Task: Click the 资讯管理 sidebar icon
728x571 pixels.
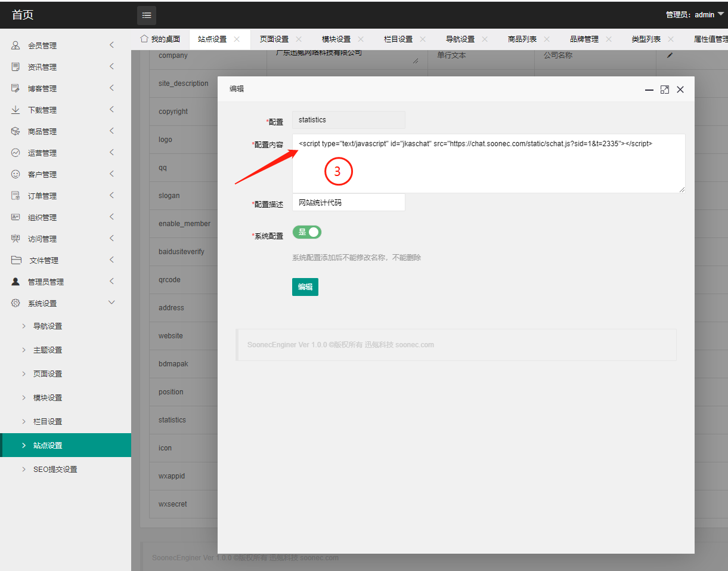Action: click(x=16, y=67)
